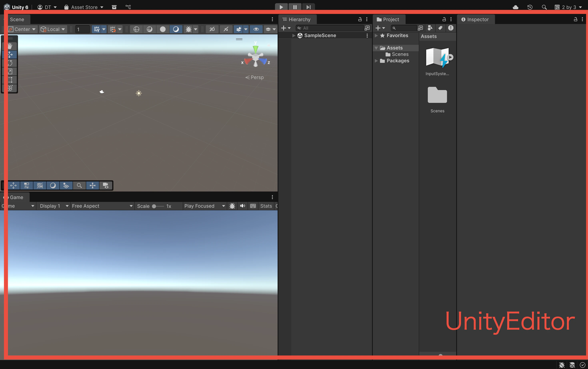The image size is (588, 369).
Task: Select the Rotate tool
Action: 10,63
